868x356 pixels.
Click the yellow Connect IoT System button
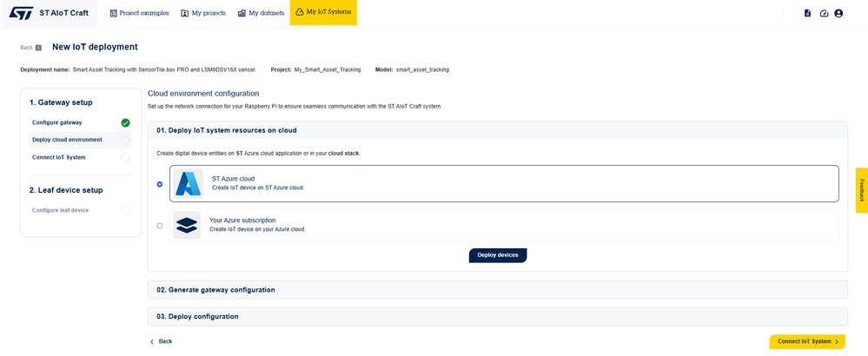click(x=807, y=341)
